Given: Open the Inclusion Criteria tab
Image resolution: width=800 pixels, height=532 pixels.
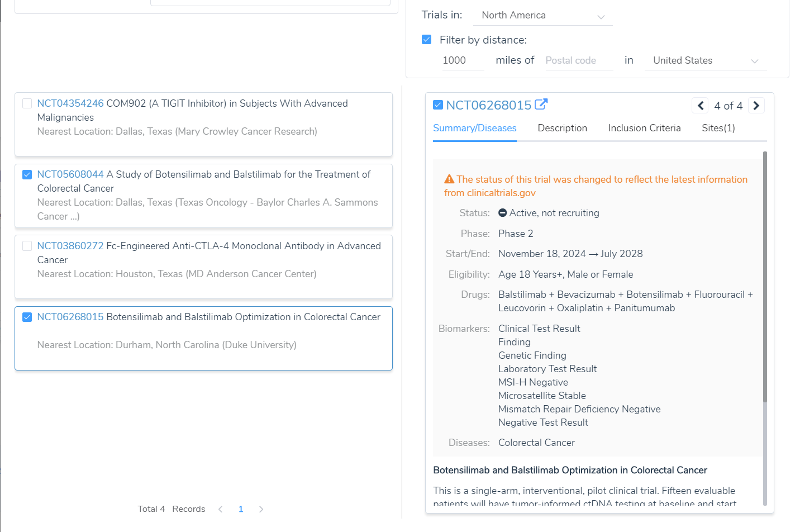Looking at the screenshot, I should click(644, 128).
